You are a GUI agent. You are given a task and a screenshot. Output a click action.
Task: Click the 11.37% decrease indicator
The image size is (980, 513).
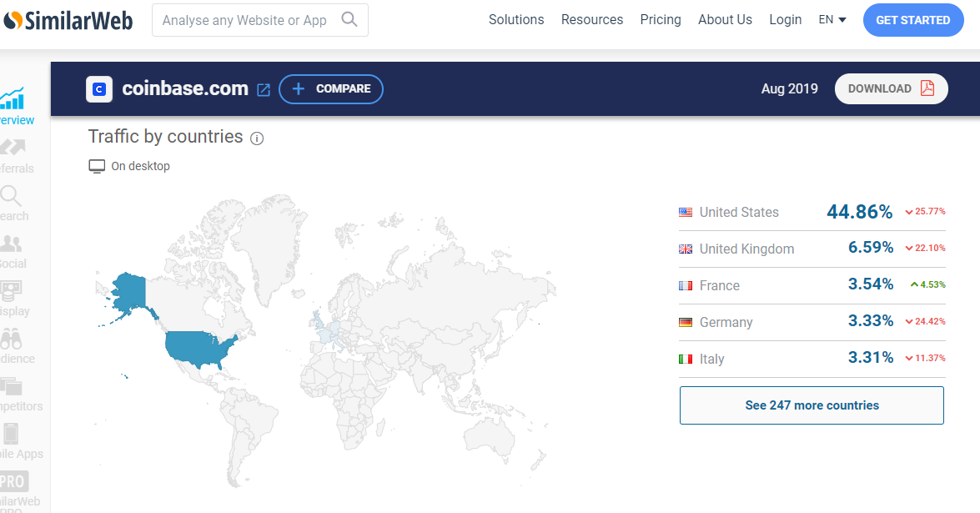click(925, 358)
